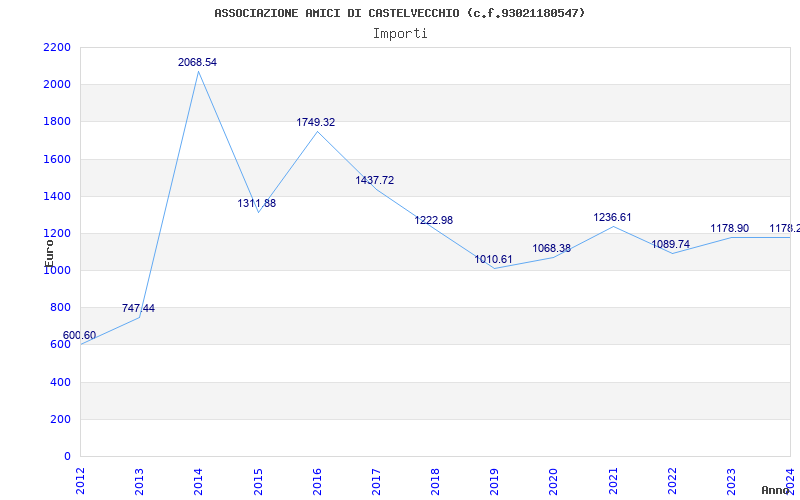Click the 2019 x-axis year label
Screen dimensions: 800x500
click(494, 481)
